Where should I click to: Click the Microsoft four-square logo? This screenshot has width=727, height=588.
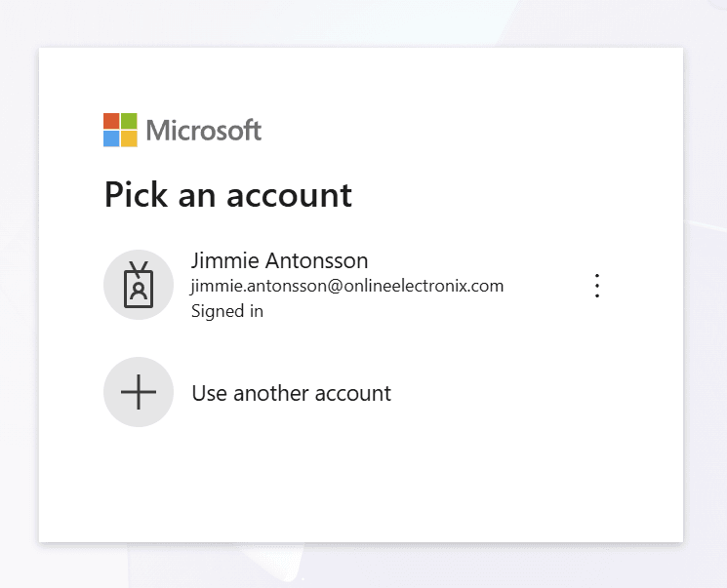coord(120,130)
